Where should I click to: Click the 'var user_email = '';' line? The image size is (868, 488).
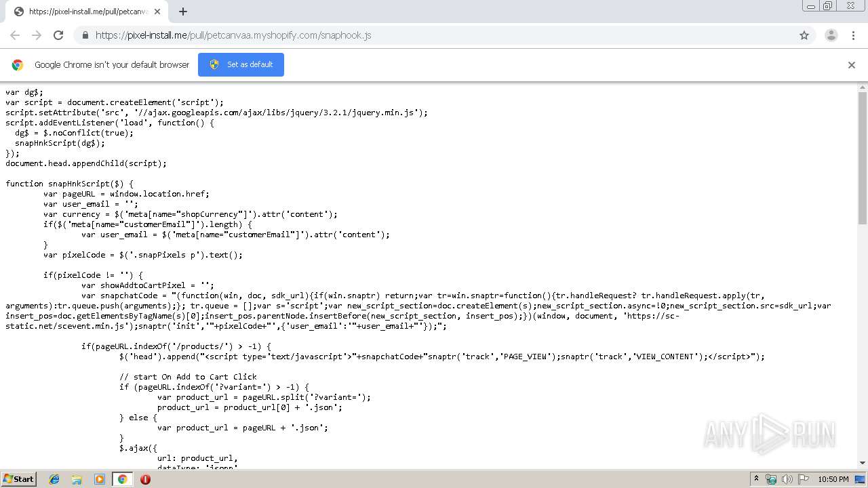[91, 204]
